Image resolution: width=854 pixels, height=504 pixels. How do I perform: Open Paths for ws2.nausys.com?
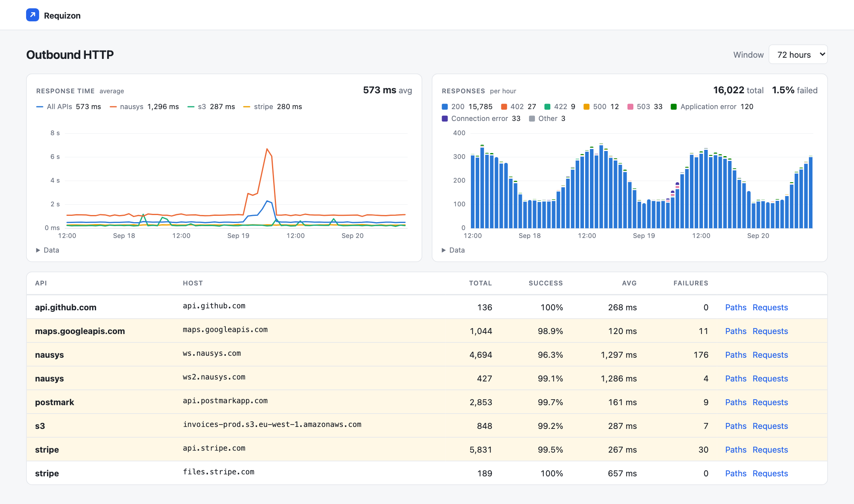pyautogui.click(x=736, y=379)
